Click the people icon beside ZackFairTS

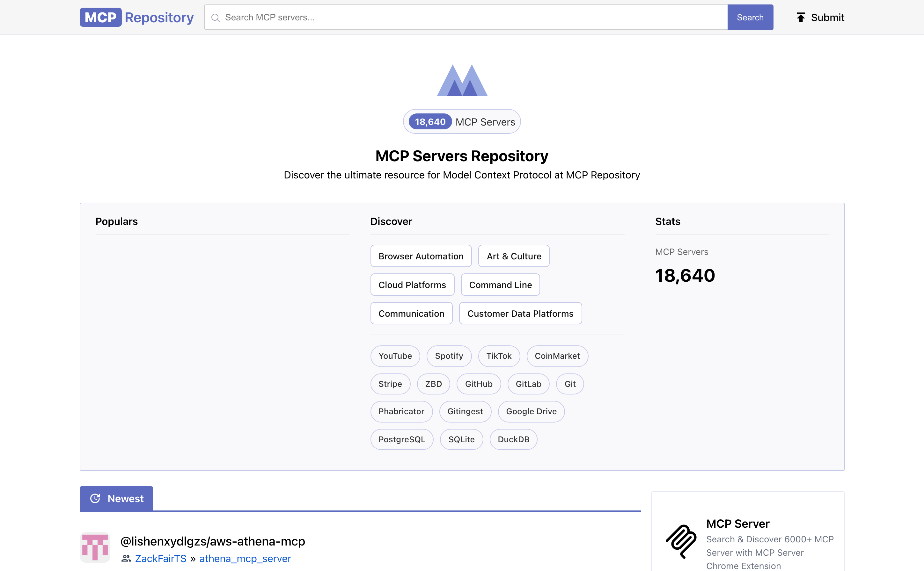(126, 559)
